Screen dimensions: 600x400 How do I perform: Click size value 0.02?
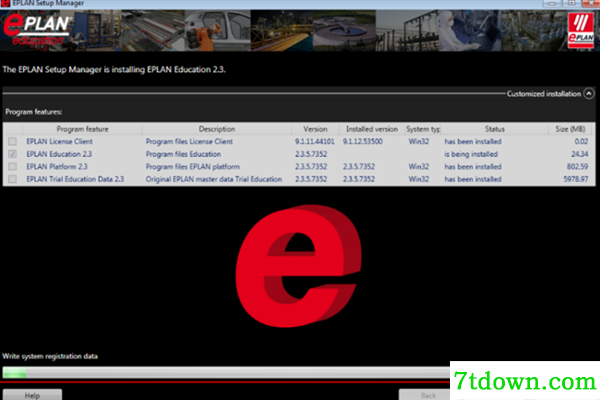click(581, 141)
